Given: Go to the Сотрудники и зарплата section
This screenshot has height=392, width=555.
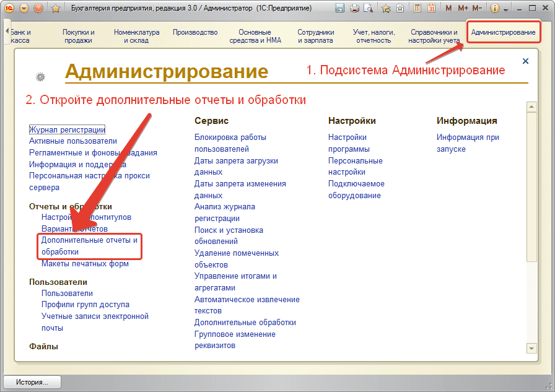Looking at the screenshot, I should click(x=315, y=36).
